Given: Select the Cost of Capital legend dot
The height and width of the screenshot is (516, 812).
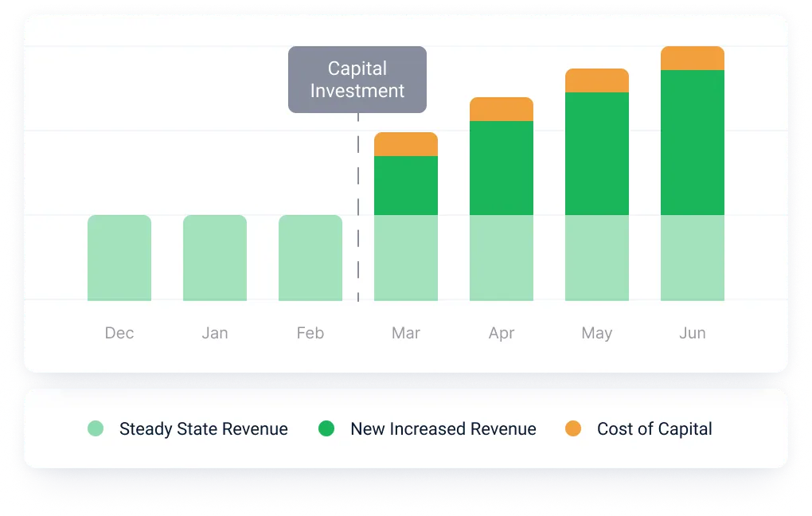Looking at the screenshot, I should tap(572, 428).
